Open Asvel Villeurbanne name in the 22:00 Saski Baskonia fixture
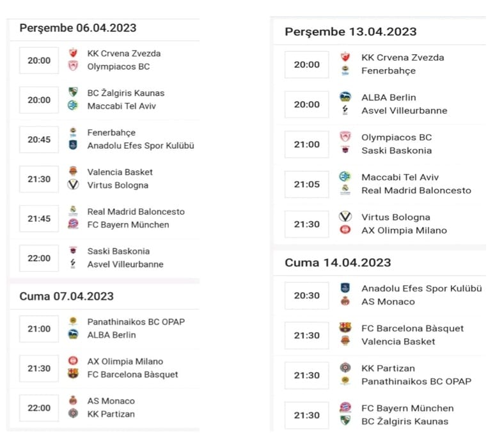 coord(125,265)
